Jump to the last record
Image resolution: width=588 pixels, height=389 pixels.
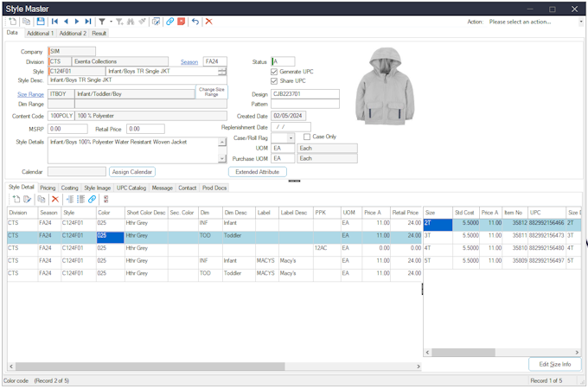coord(88,22)
